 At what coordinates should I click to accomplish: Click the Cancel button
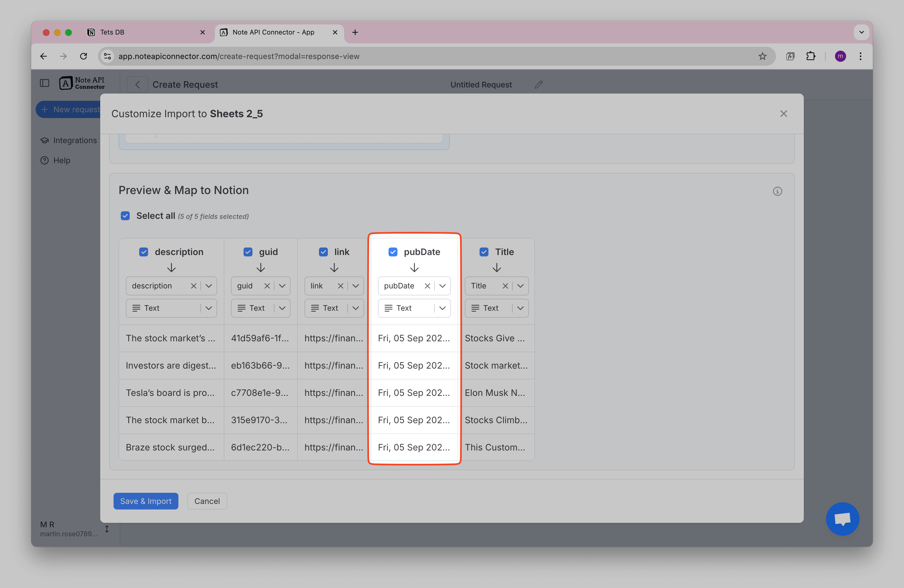207,501
